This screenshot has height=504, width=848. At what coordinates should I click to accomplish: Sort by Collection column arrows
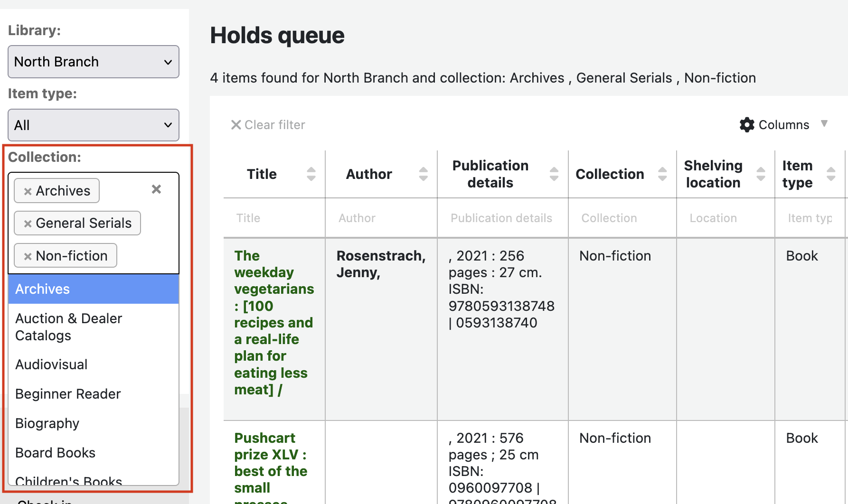coord(662,174)
